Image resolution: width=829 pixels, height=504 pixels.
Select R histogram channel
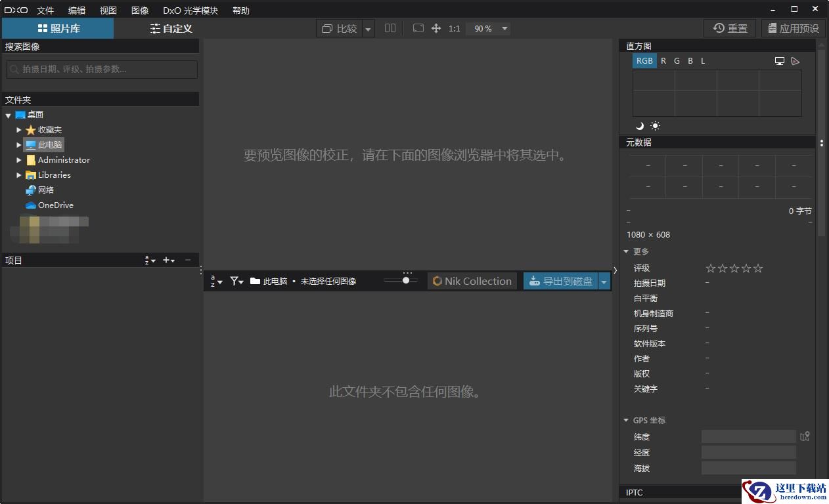pyautogui.click(x=663, y=61)
